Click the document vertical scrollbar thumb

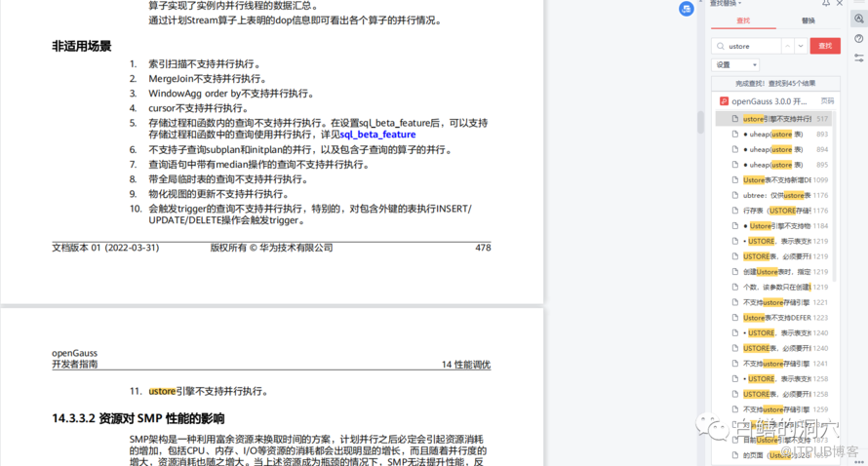coord(700,122)
